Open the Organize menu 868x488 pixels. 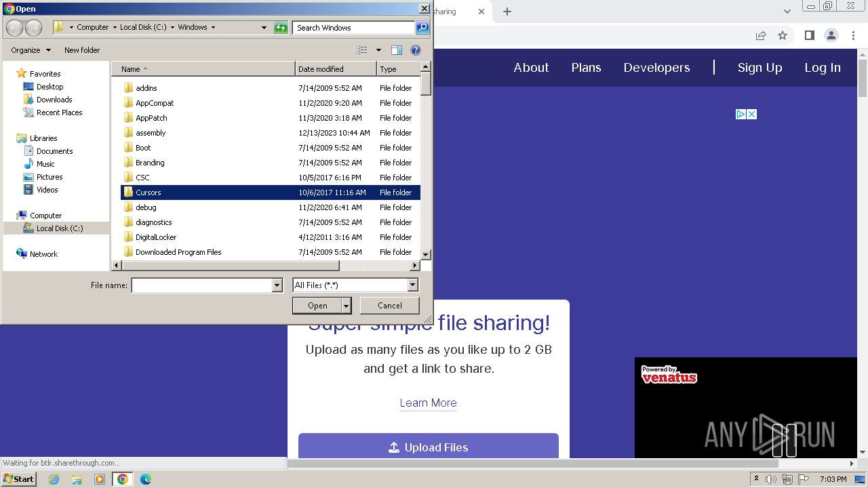click(x=31, y=50)
